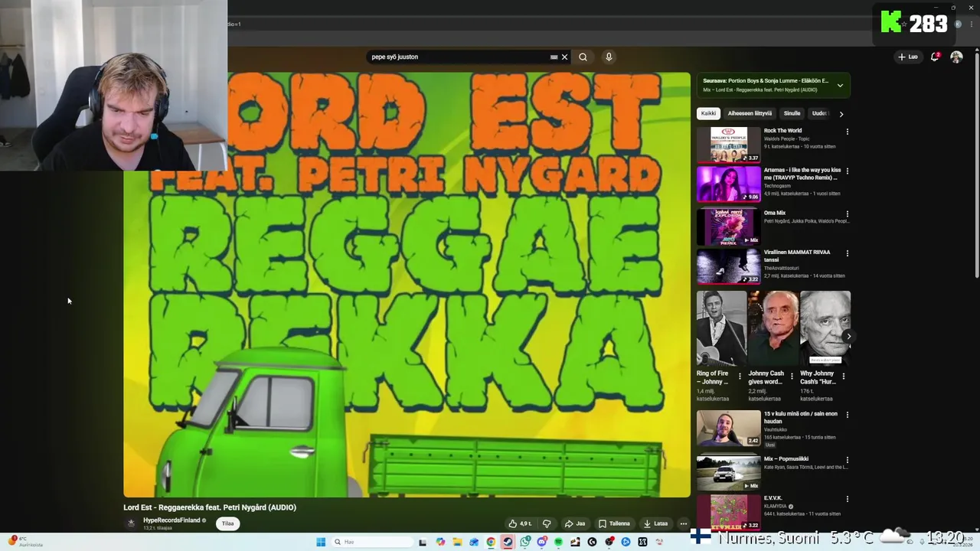Open options for "15 v kulu minä otin"
The image size is (980, 551).
tap(847, 415)
